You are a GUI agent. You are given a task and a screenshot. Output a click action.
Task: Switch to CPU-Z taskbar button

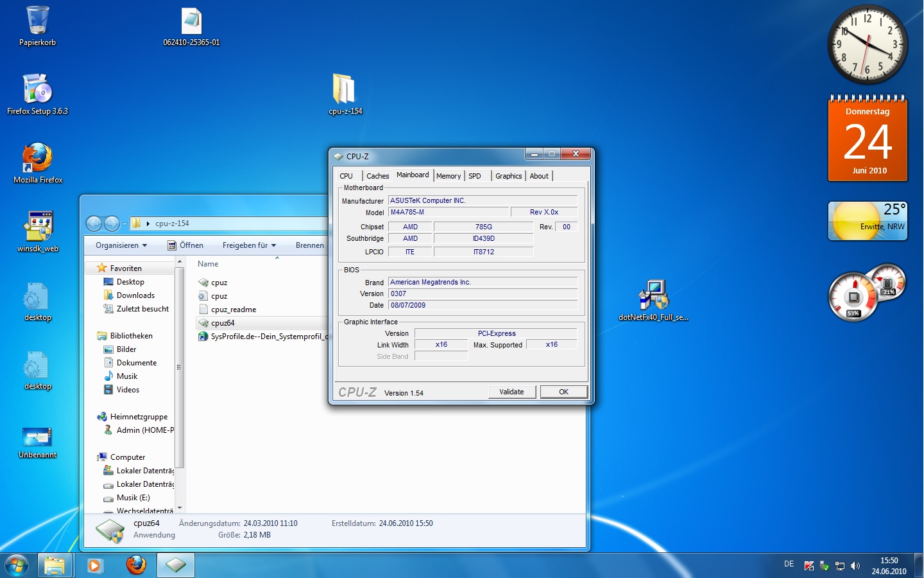point(175,565)
